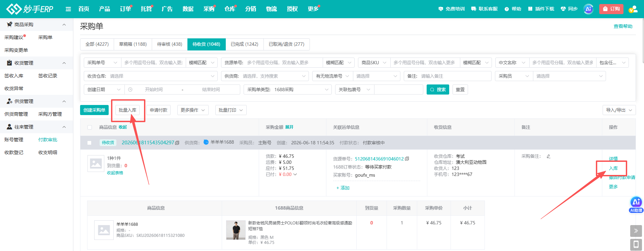This screenshot has width=644, height=251.
Task: Open the 更多操作 dropdown
Action: pos(193,110)
